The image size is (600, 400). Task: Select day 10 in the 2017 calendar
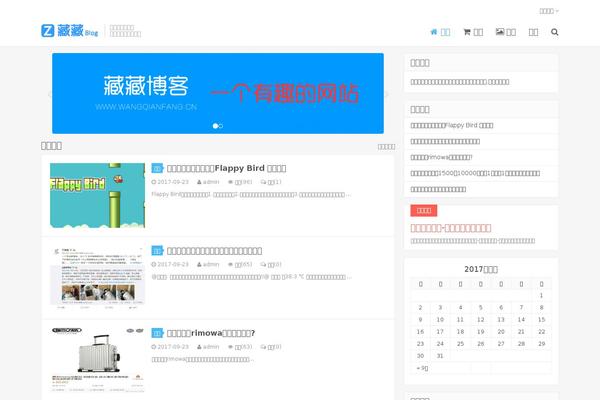(x=440, y=320)
